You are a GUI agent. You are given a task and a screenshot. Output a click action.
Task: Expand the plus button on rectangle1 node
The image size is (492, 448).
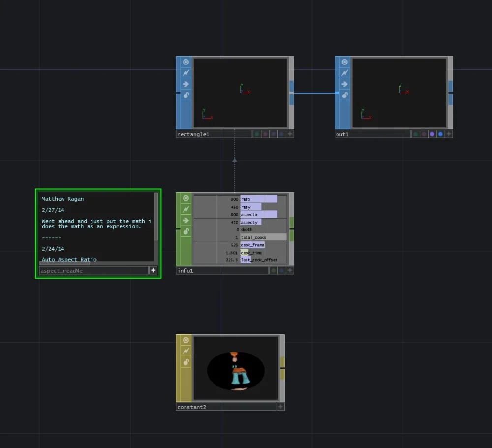(x=290, y=134)
